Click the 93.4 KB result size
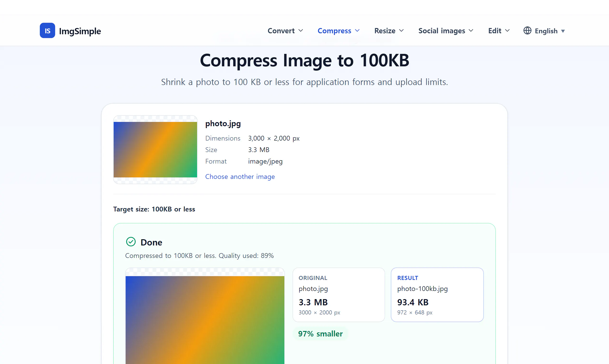The height and width of the screenshot is (364, 609). 413,302
